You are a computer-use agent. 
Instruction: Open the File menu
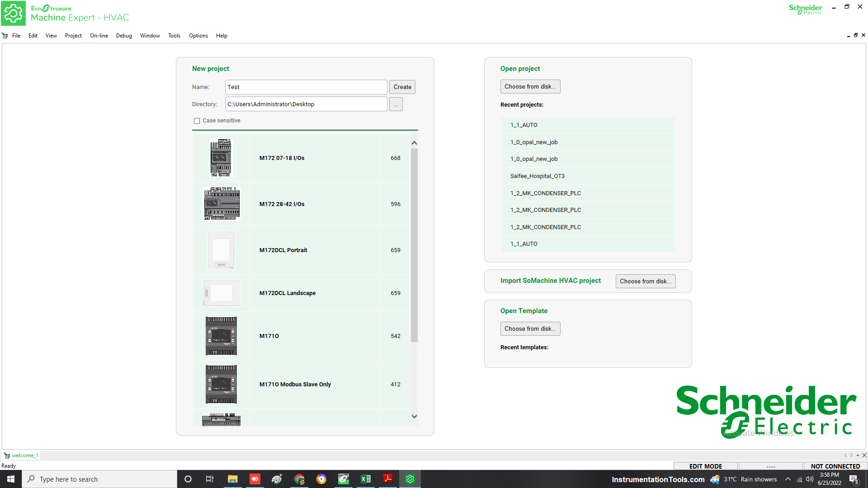click(16, 36)
